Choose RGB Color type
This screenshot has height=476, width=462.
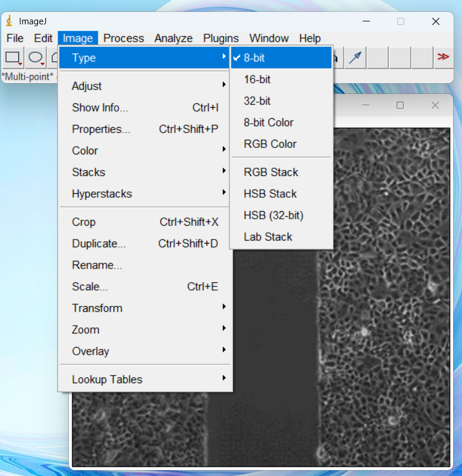point(281,144)
